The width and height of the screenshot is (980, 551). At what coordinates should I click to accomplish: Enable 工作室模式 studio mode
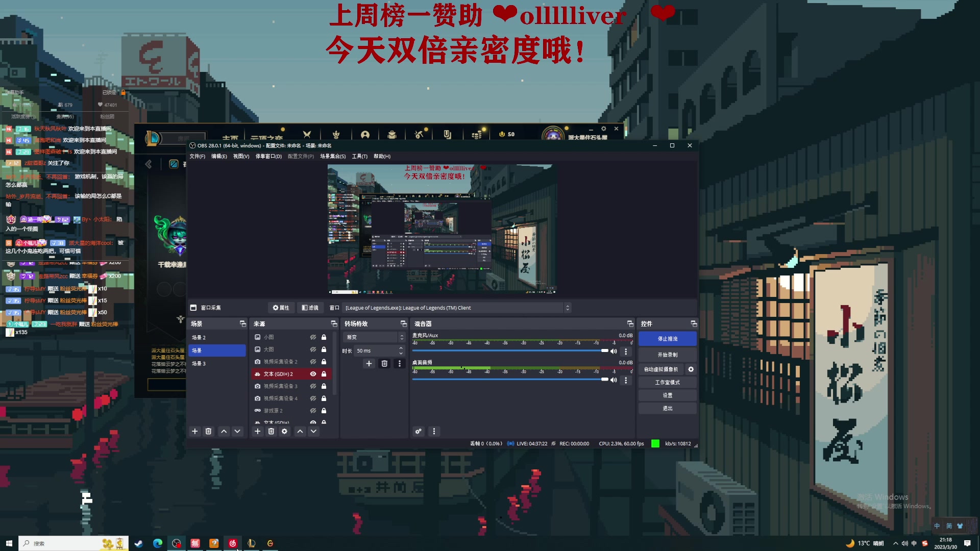coord(667,383)
